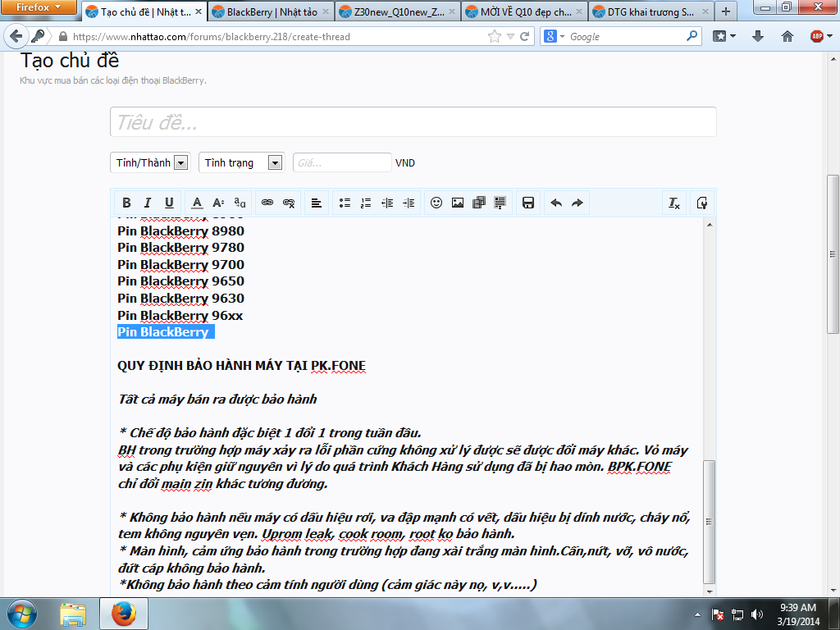The image size is (840, 630).
Task: Decrease indent of the selected text
Action: pos(387,203)
